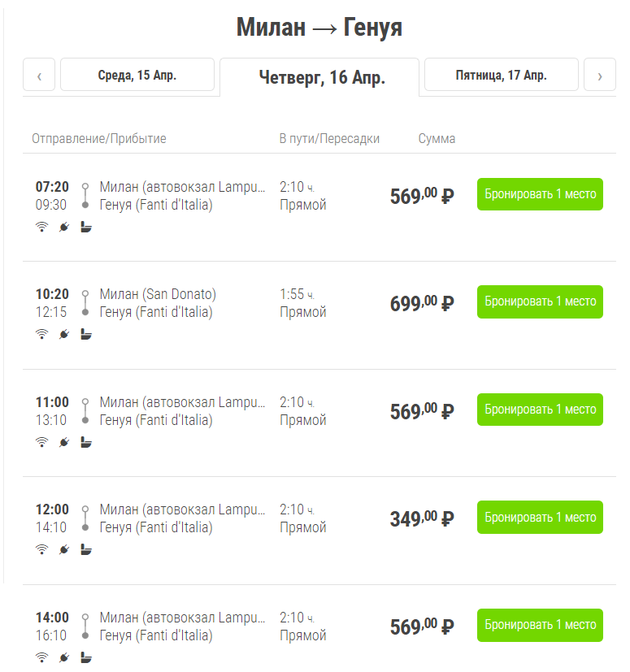Click Wi-Fi icon on 12:00 trip
This screenshot has width=630, height=672.
pos(41,549)
